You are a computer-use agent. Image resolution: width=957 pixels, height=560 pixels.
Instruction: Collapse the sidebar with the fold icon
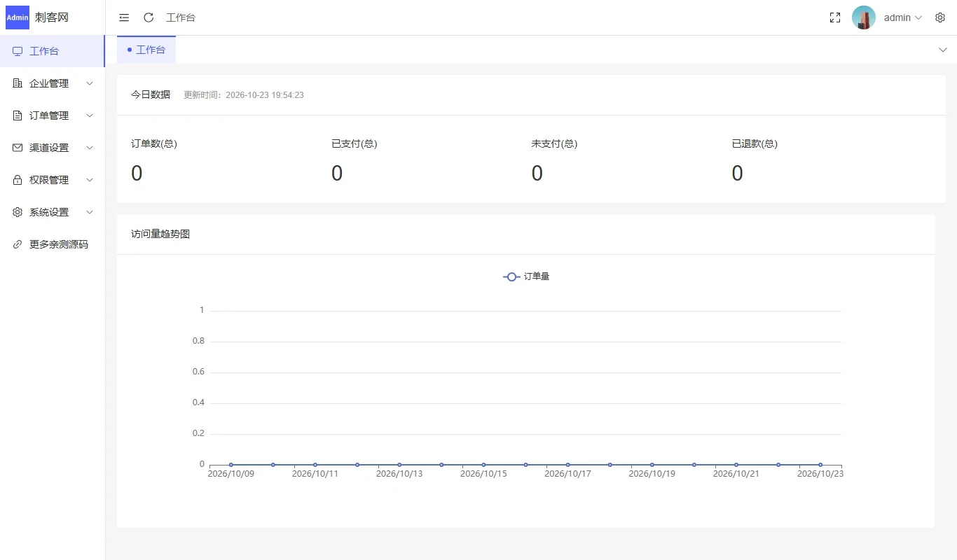[x=124, y=17]
